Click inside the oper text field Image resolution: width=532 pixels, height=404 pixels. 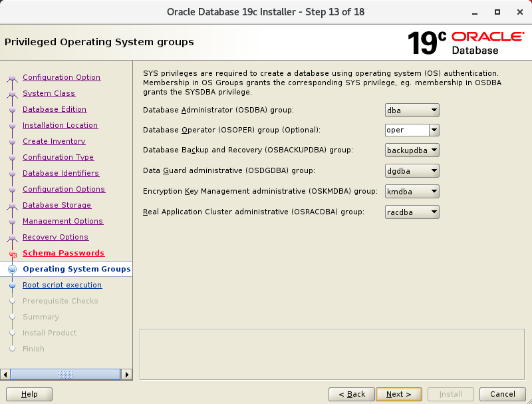click(x=407, y=130)
